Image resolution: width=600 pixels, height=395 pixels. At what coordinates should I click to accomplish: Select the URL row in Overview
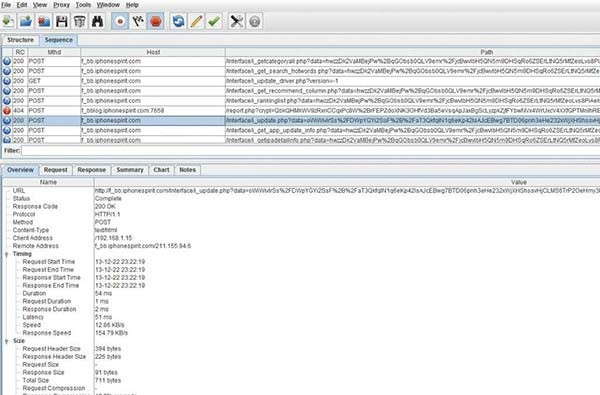pyautogui.click(x=301, y=191)
